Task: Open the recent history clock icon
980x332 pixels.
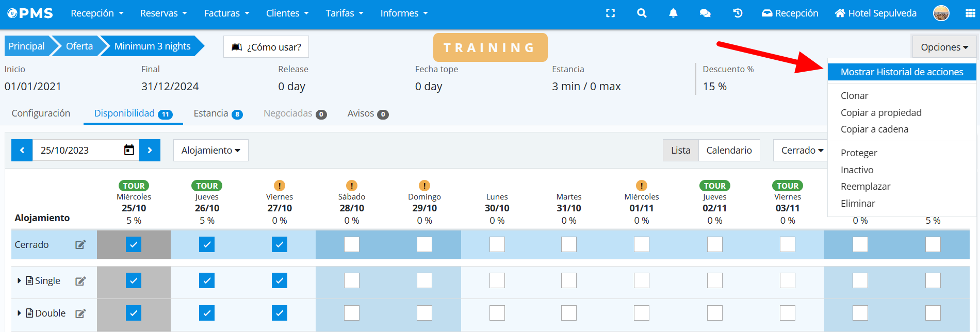Action: (738, 13)
